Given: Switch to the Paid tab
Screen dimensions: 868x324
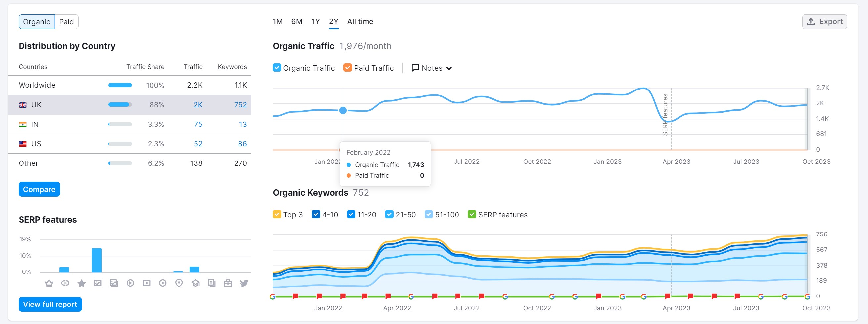Looking at the screenshot, I should (66, 22).
